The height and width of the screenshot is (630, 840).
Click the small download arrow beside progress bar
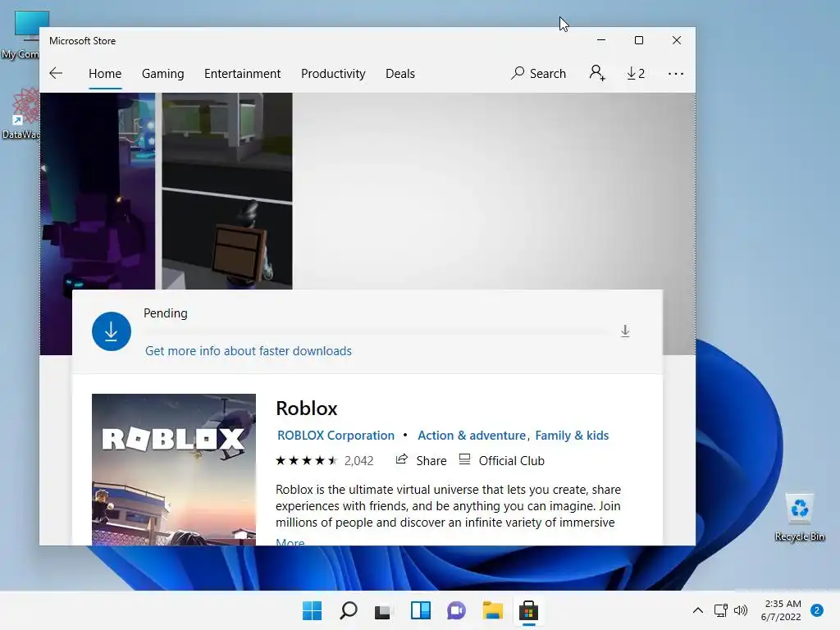pyautogui.click(x=625, y=331)
